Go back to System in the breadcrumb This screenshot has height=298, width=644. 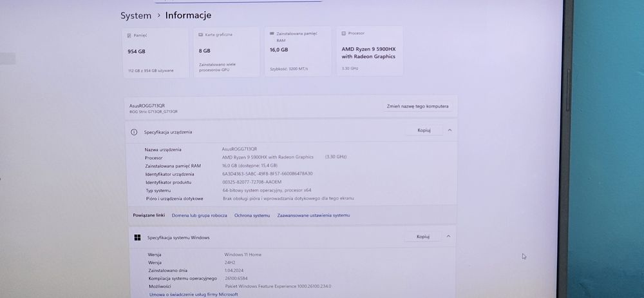coord(136,16)
